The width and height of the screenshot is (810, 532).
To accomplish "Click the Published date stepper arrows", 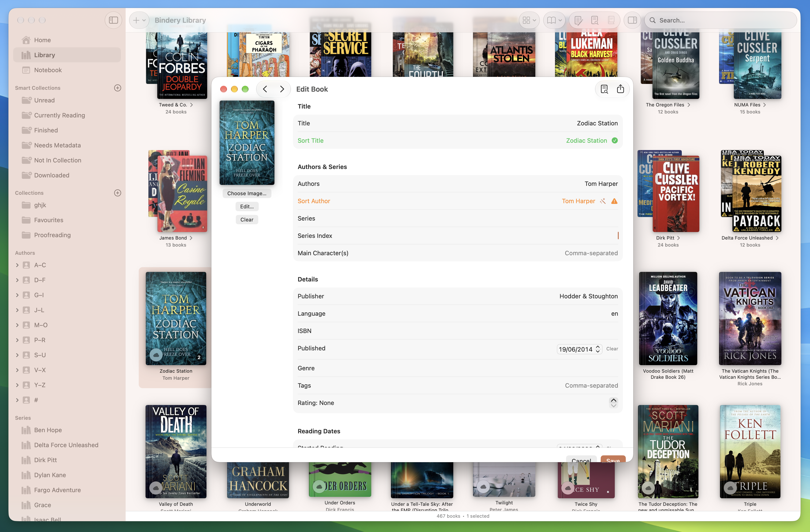I will (x=598, y=349).
